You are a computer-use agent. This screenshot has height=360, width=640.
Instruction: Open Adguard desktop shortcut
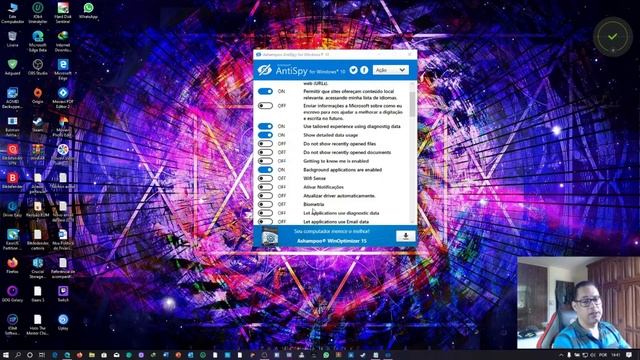pos(12,67)
